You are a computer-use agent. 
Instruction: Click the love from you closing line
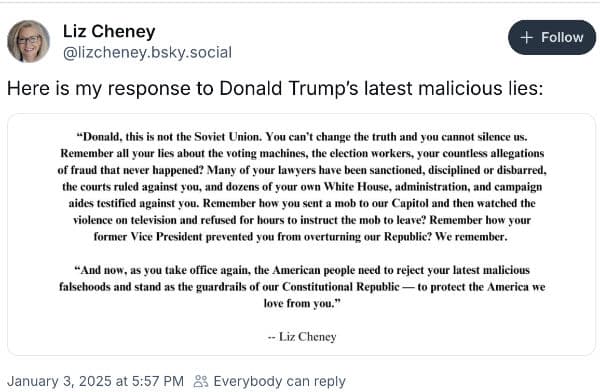[302, 304]
